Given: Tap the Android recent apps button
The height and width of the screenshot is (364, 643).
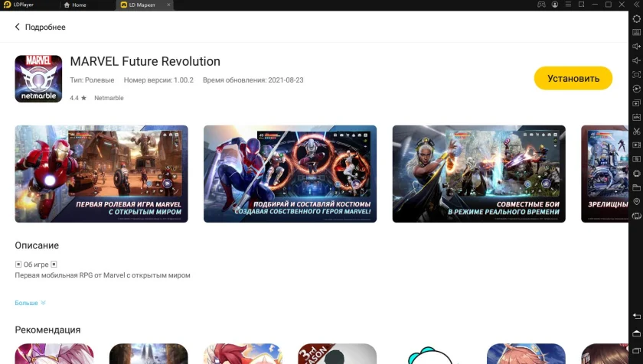Looking at the screenshot, I should 636,351.
